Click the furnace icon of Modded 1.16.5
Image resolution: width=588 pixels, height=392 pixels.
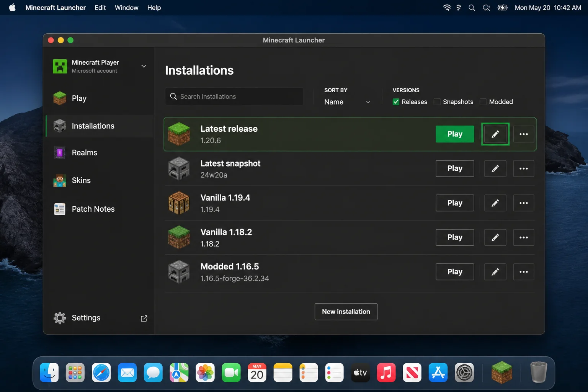coord(179,272)
